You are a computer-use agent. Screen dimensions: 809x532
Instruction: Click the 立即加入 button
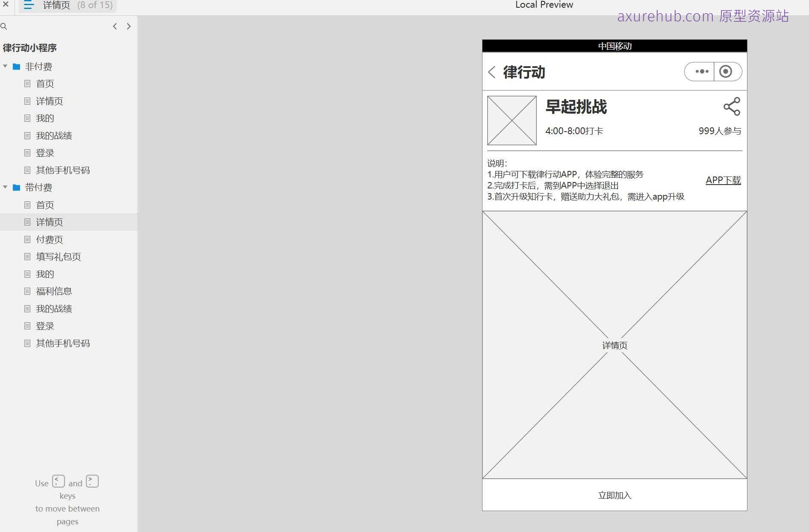(x=615, y=495)
